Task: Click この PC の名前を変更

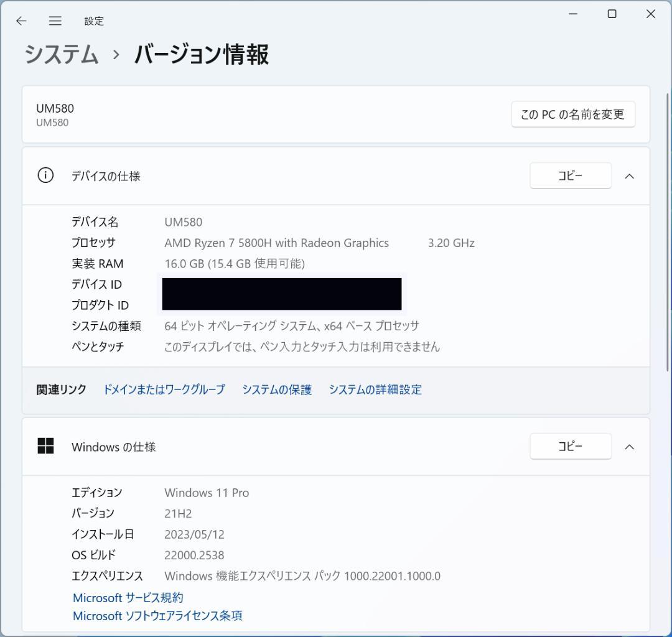Action: [x=572, y=114]
